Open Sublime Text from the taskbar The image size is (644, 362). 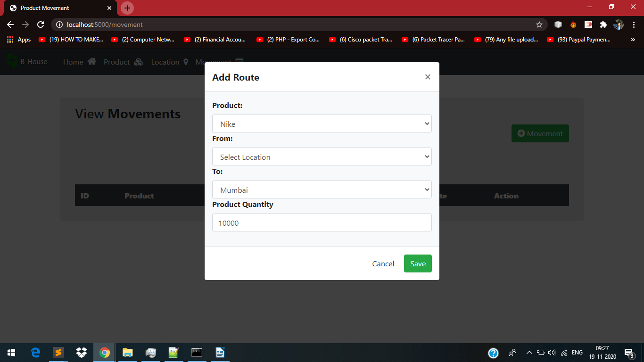[58, 353]
